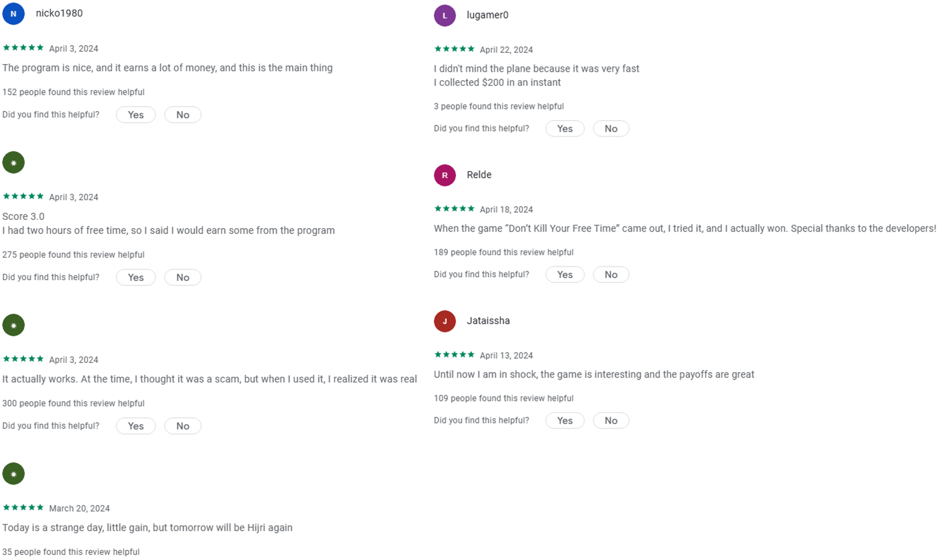Screen dimensions: 939x560
Task: Click lugamer0's purple avatar icon
Action: click(x=444, y=15)
